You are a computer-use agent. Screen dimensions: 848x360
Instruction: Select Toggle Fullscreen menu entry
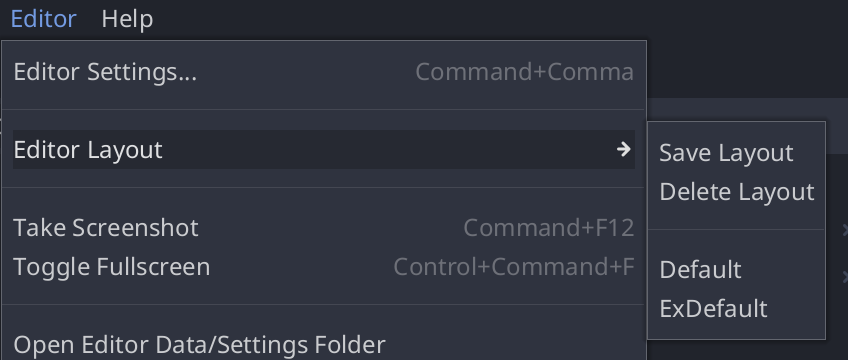(x=323, y=266)
